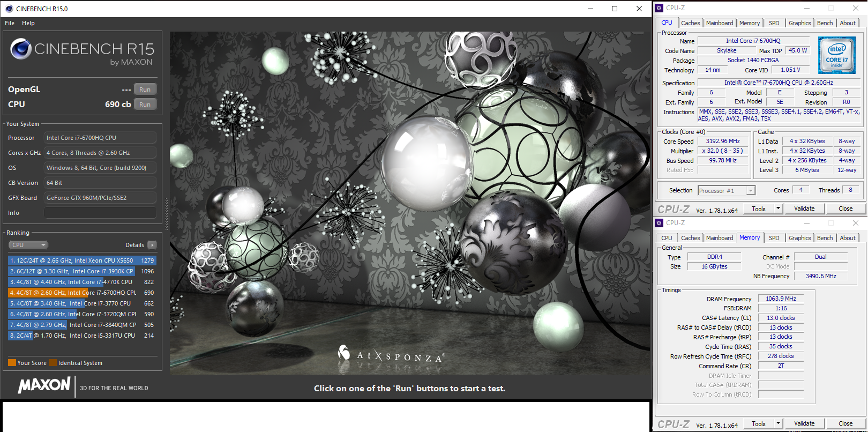Select the i7-4770K ranking row

point(82,282)
